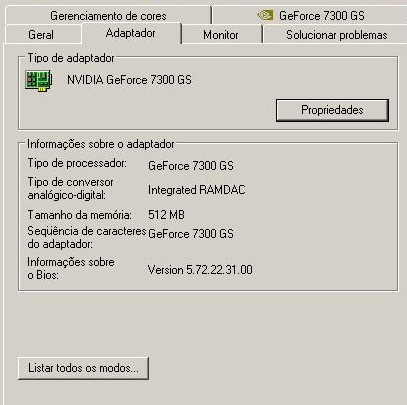The width and height of the screenshot is (407, 405).
Task: Select the processor type value GeForce 7300 GS
Action: (191, 166)
